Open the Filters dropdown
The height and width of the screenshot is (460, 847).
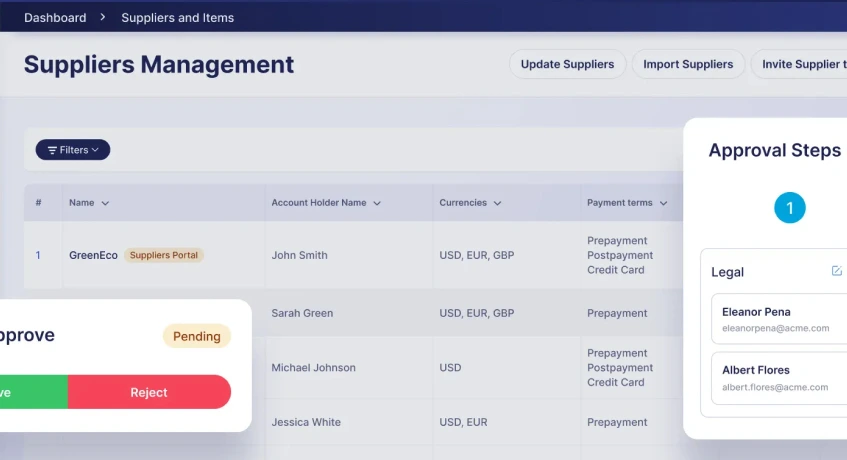click(x=73, y=150)
